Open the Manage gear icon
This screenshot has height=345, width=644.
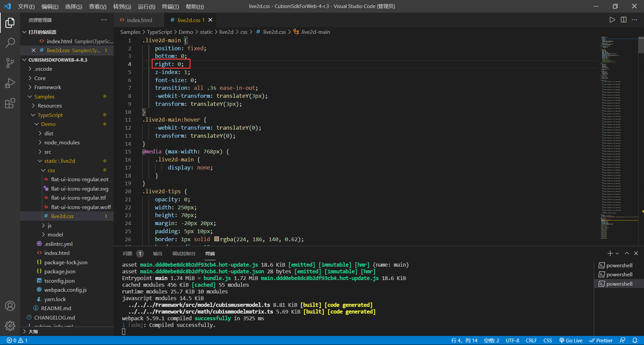tap(10, 326)
